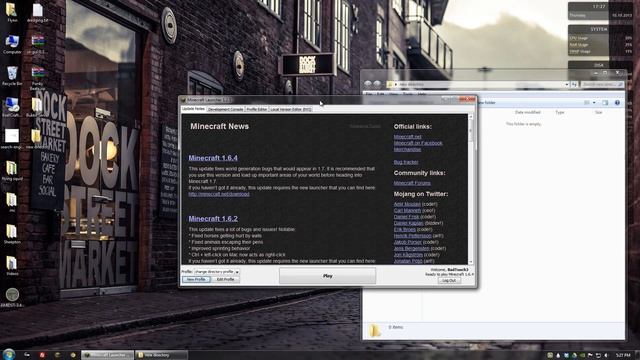Click the Minecraft Launcher title bar icon
The height and width of the screenshot is (360, 640).
pyautogui.click(x=183, y=100)
